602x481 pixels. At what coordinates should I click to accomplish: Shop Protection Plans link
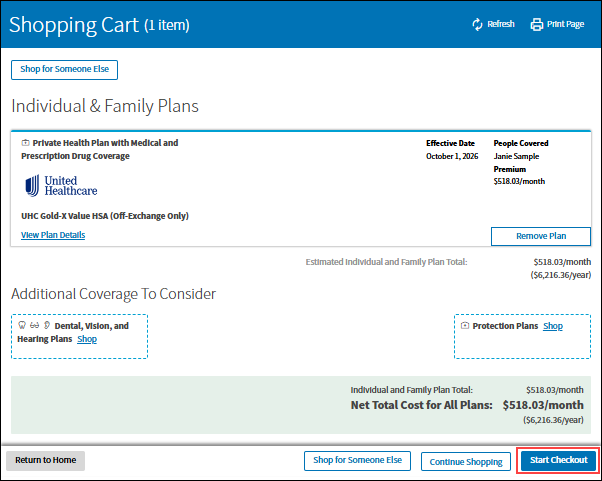click(553, 326)
